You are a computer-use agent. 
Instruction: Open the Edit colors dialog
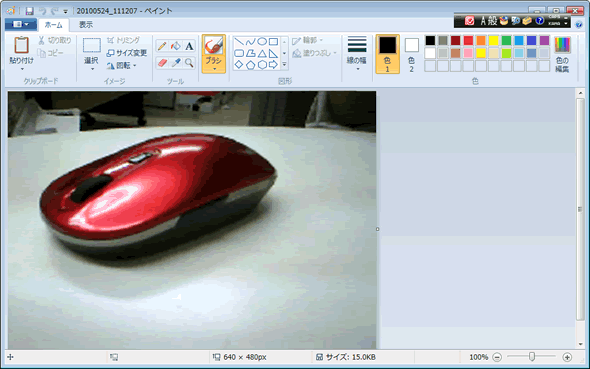pos(562,54)
